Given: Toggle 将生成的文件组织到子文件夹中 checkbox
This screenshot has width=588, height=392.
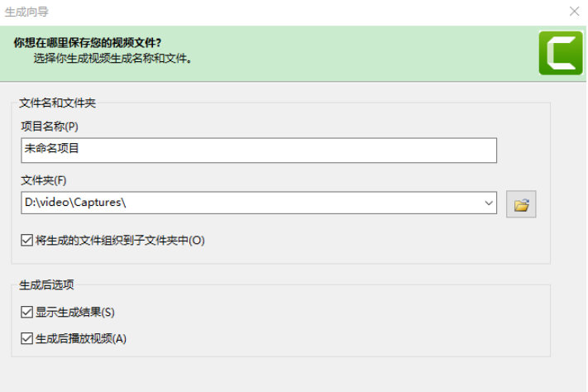Looking at the screenshot, I should tap(27, 241).
